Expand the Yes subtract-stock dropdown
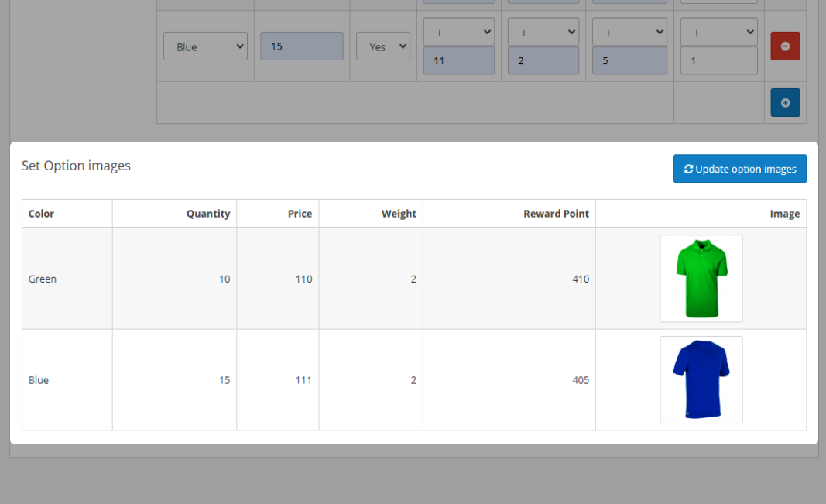826x504 pixels. 382,46
